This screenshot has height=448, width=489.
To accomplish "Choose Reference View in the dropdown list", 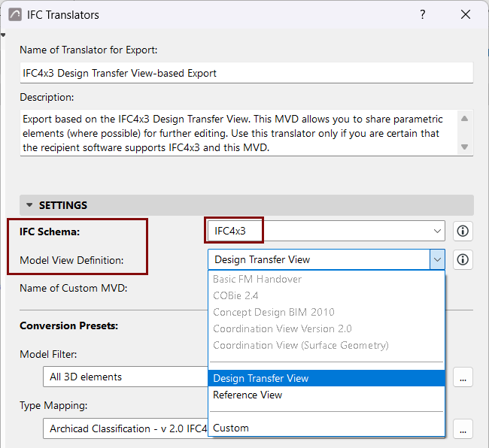I will (327, 395).
